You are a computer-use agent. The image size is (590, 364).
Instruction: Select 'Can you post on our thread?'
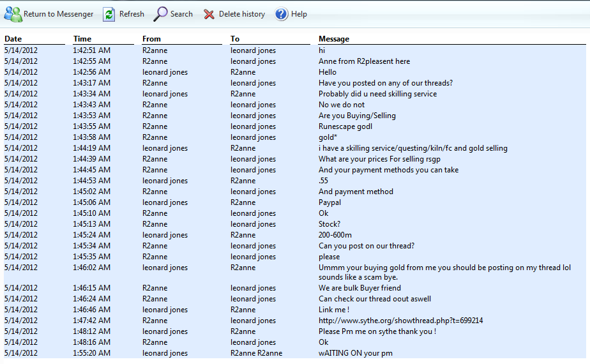click(x=367, y=246)
